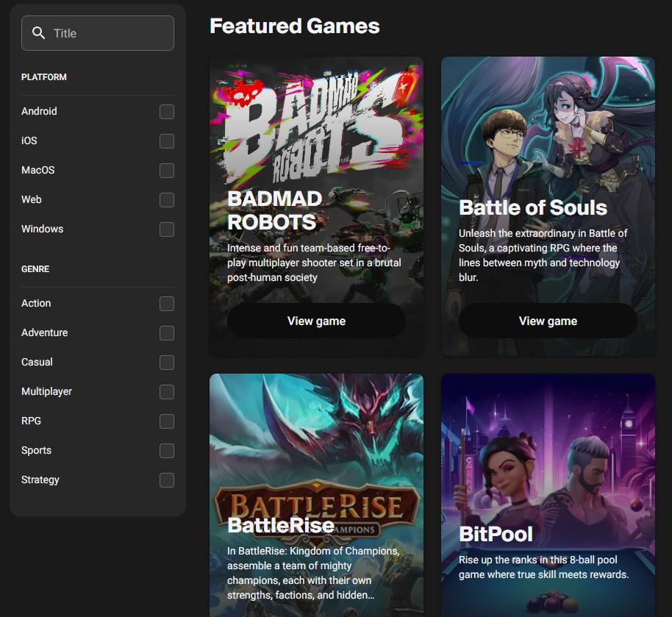Click the search magnifier icon
Screen dimensions: 672x617
click(x=39, y=34)
